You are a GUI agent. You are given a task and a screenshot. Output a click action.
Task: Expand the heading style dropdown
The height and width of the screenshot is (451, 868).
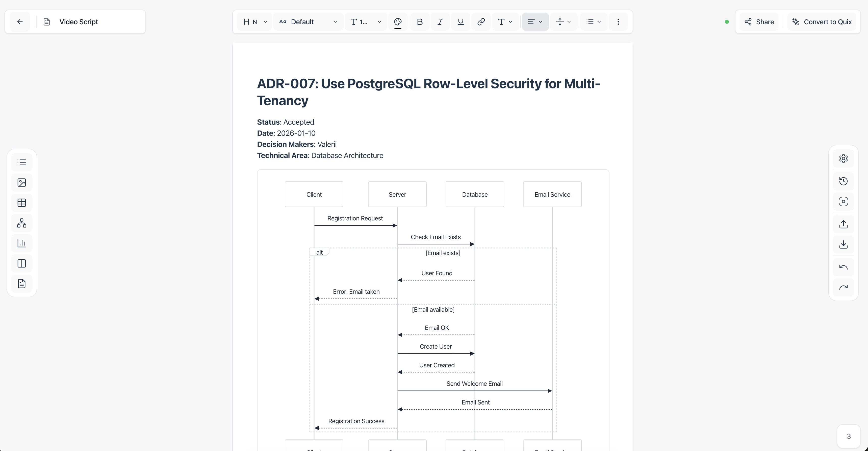click(x=255, y=22)
